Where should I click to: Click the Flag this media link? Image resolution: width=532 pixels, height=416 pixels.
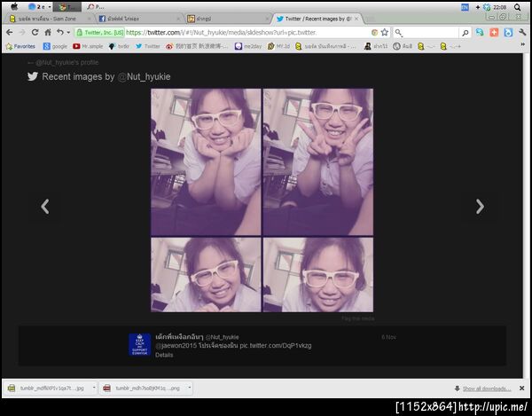(358, 318)
